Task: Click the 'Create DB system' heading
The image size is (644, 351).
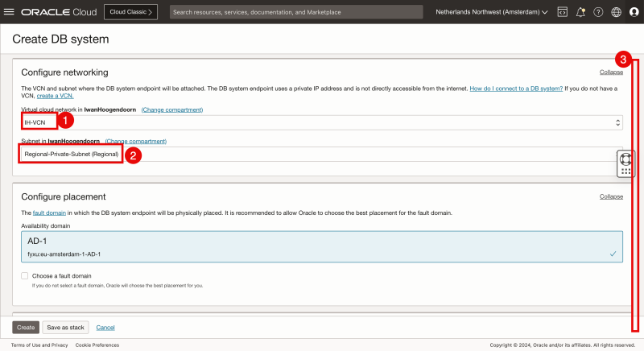Action: pos(61,39)
